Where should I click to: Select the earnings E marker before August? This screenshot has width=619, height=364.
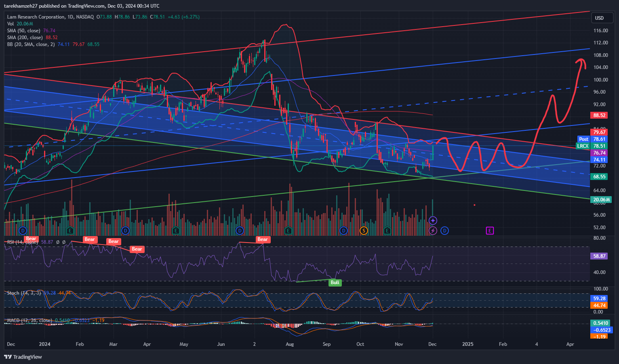tap(288, 230)
